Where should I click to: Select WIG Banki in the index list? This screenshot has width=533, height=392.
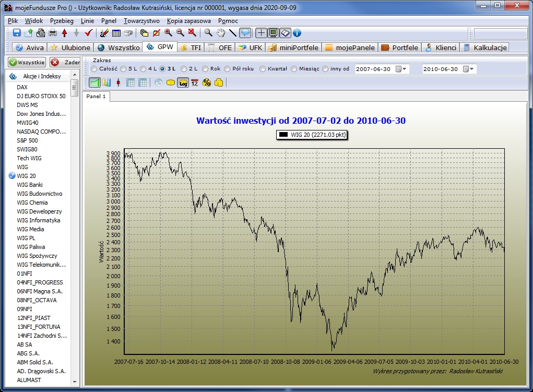click(30, 185)
